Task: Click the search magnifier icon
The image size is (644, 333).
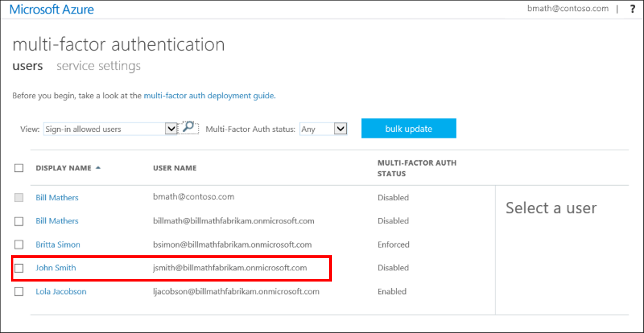Action: coord(188,128)
